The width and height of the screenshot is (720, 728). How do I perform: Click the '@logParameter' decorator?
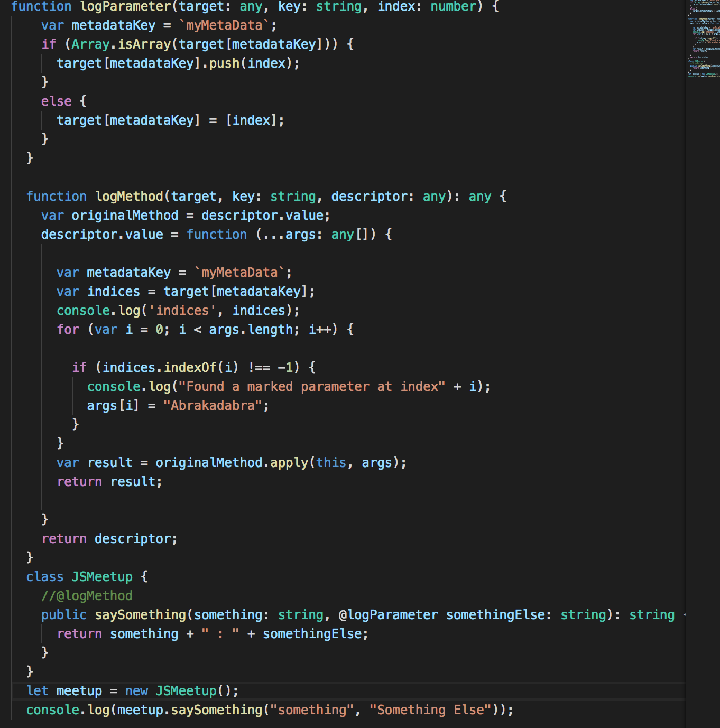[388, 615]
